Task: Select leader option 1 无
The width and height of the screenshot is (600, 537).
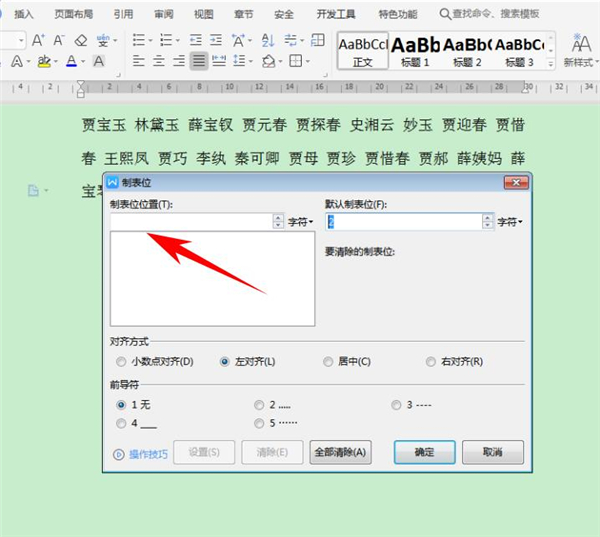Action: pos(121,405)
